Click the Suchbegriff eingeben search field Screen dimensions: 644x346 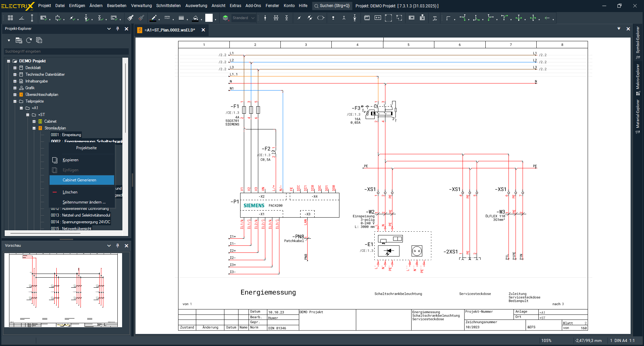click(66, 51)
